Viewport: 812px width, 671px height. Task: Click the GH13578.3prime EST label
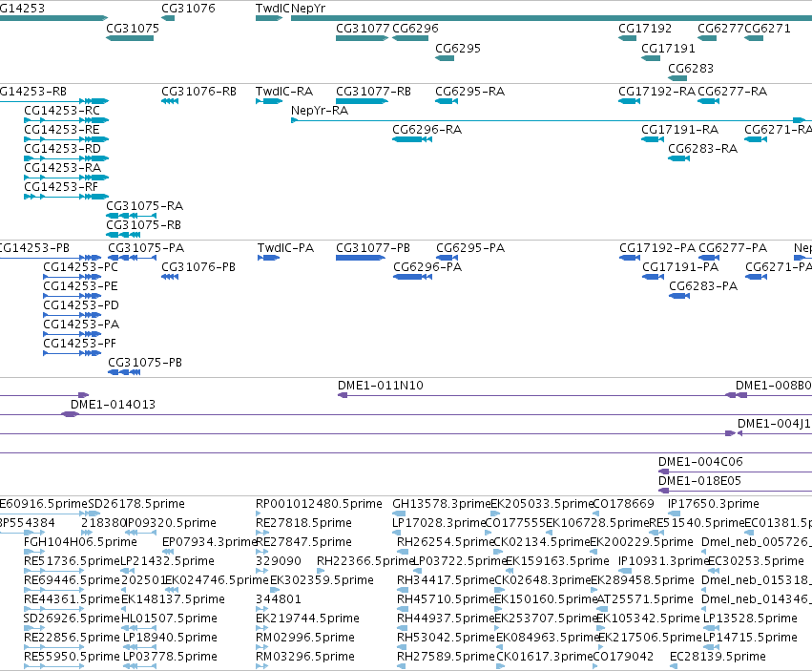(441, 504)
